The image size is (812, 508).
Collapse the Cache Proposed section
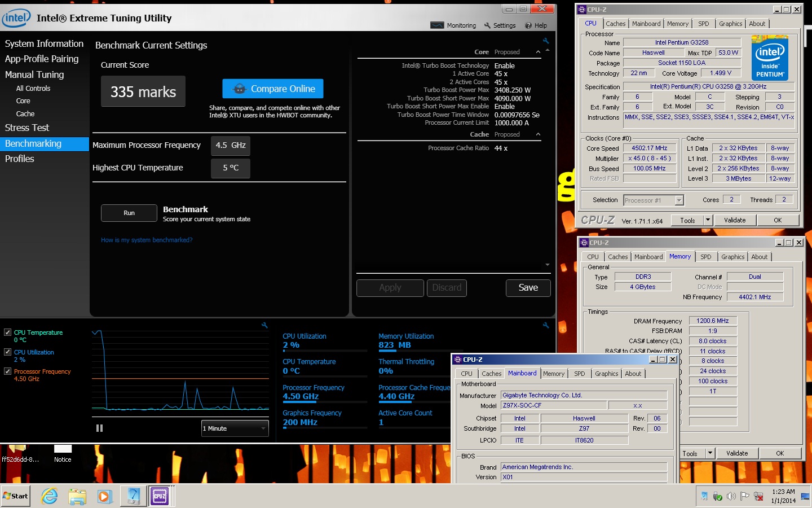538,134
